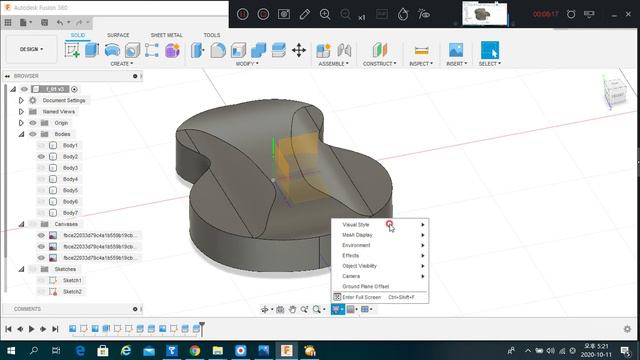640x360 pixels.
Task: Switch to the SURFACE tab
Action: 118,35
